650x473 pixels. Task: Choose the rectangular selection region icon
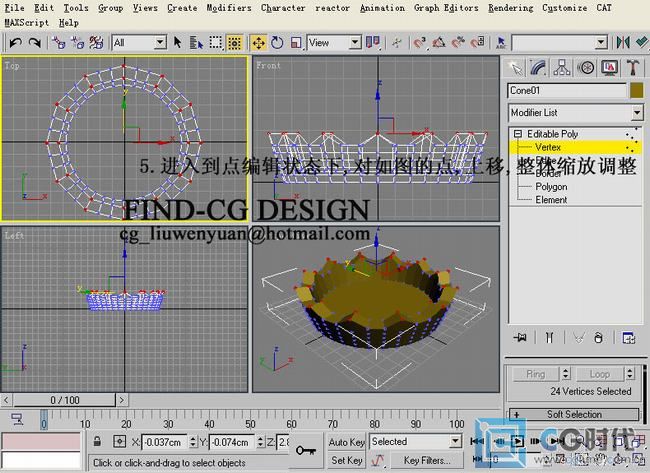[216, 42]
